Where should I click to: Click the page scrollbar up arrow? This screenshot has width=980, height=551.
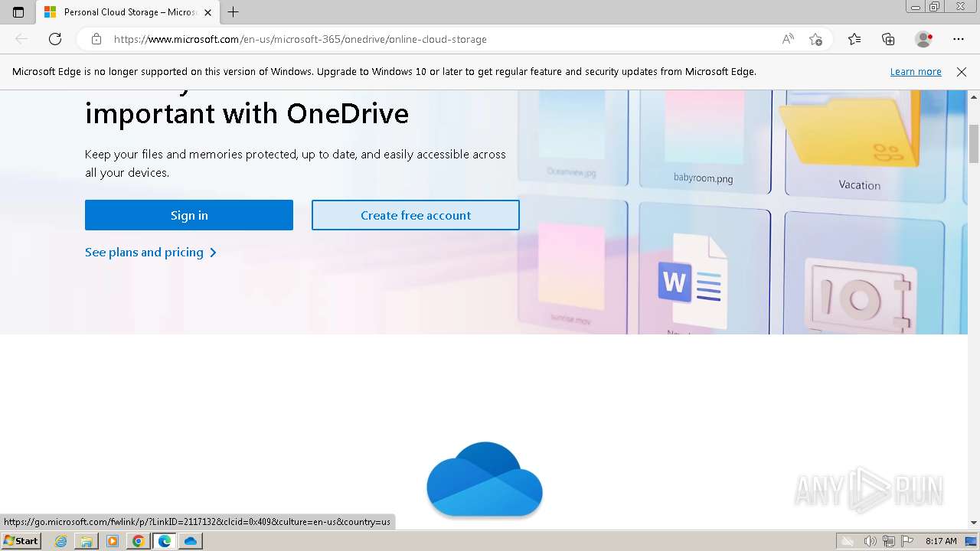click(x=974, y=96)
